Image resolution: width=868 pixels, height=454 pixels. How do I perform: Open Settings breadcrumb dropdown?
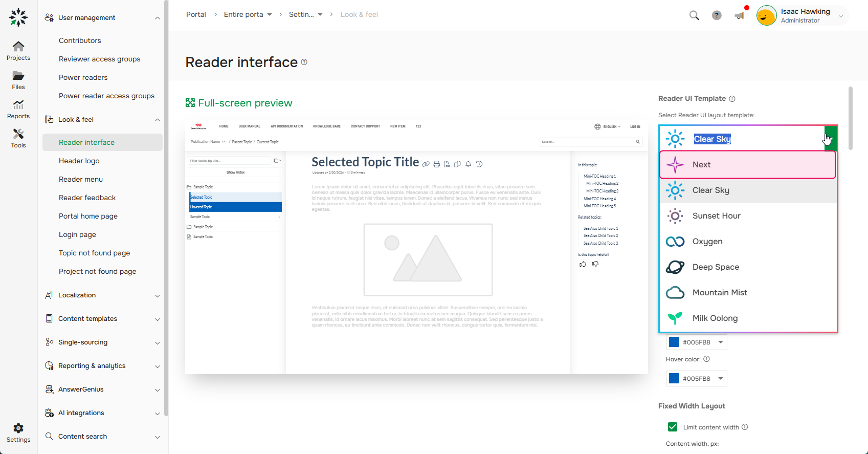click(320, 14)
